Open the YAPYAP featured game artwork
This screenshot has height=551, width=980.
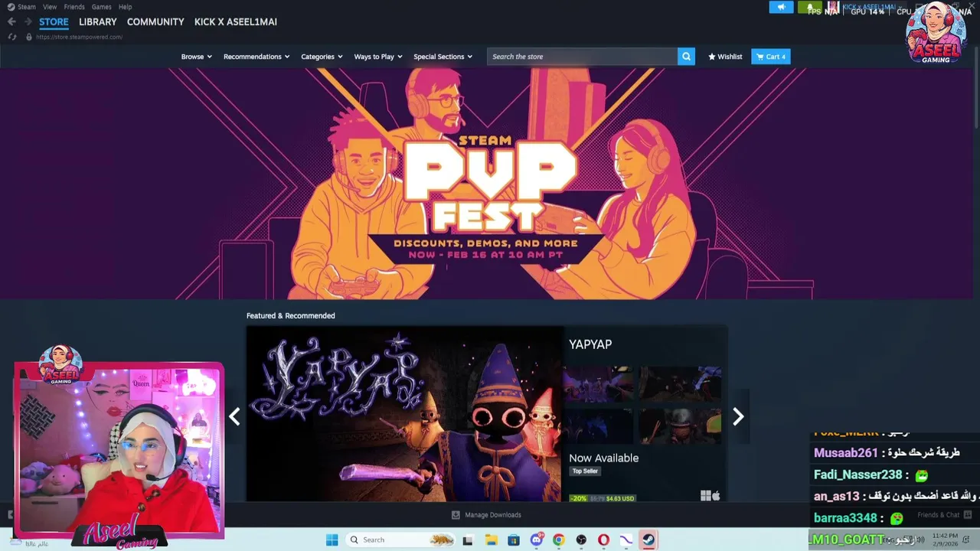click(x=404, y=414)
